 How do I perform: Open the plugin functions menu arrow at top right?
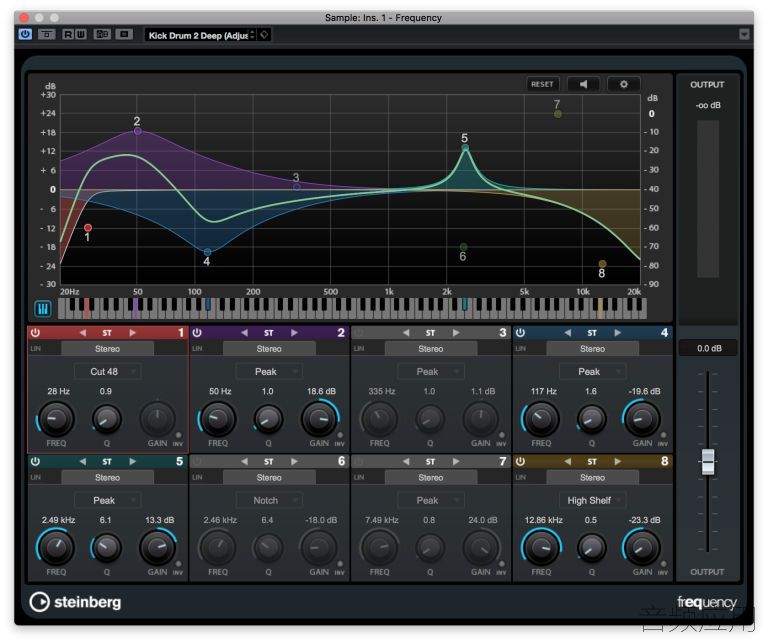[x=744, y=34]
